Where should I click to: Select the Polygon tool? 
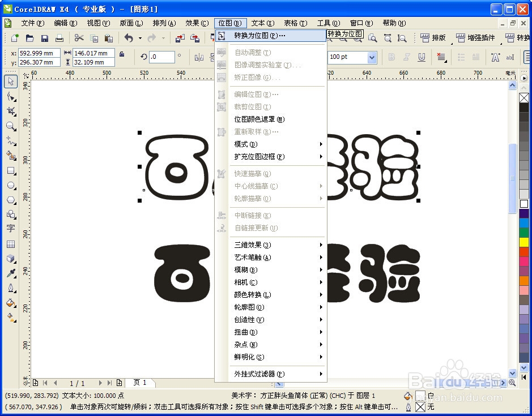pyautogui.click(x=11, y=200)
